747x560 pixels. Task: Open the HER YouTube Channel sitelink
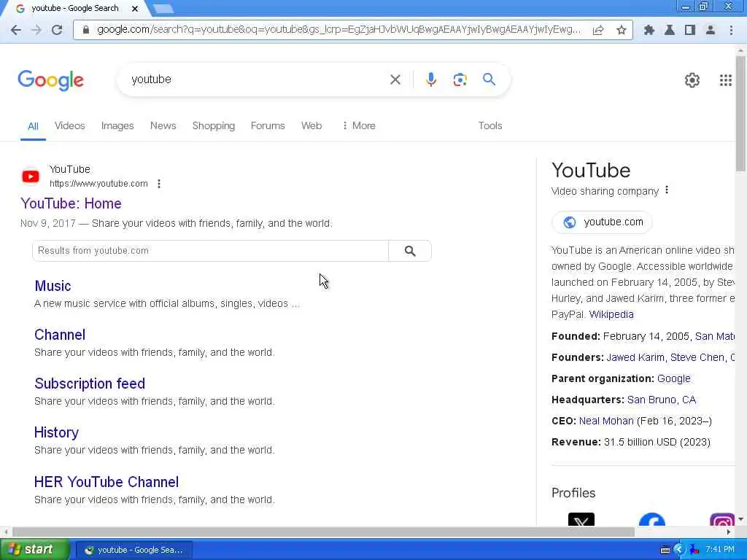[107, 482]
